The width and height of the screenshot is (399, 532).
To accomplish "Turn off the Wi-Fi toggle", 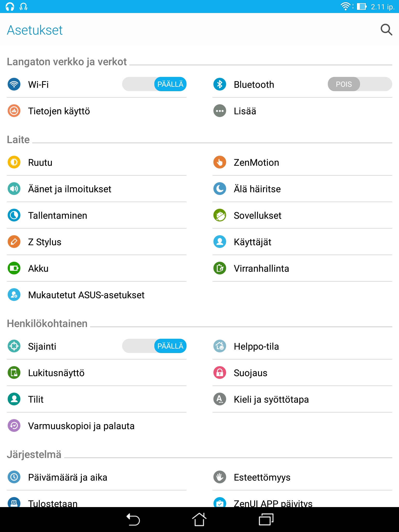I will pos(154,84).
